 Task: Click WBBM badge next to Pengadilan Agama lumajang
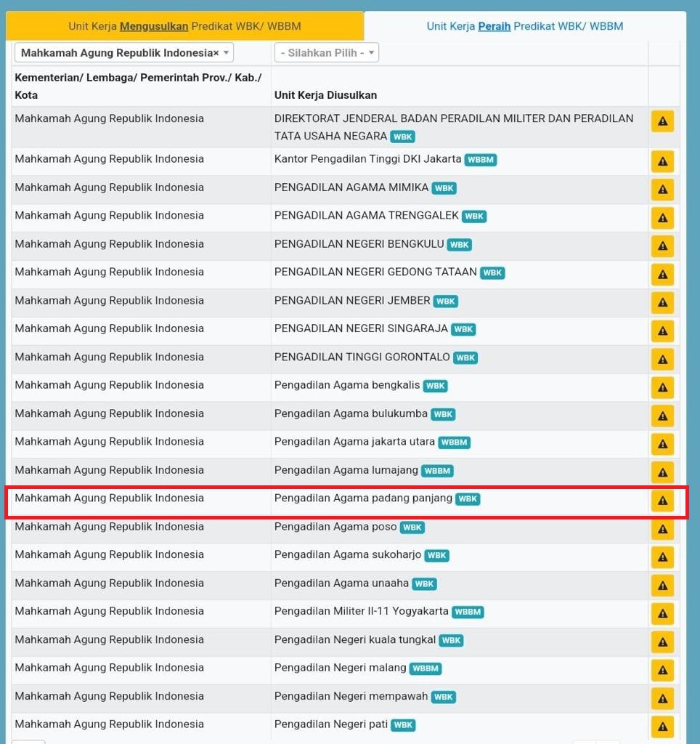pos(437,471)
